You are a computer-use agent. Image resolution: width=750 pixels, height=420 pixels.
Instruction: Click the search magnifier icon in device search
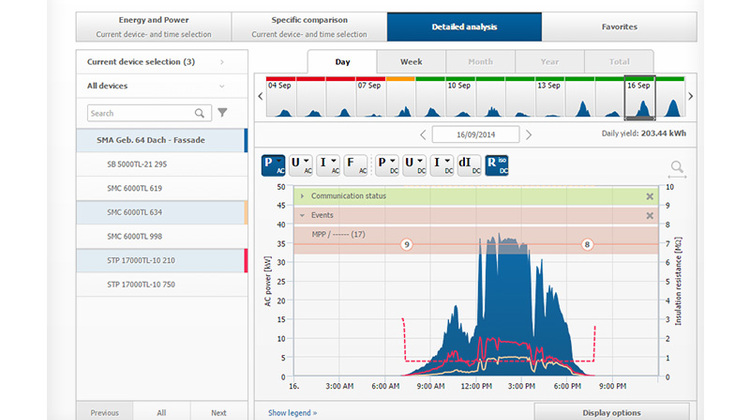199,113
